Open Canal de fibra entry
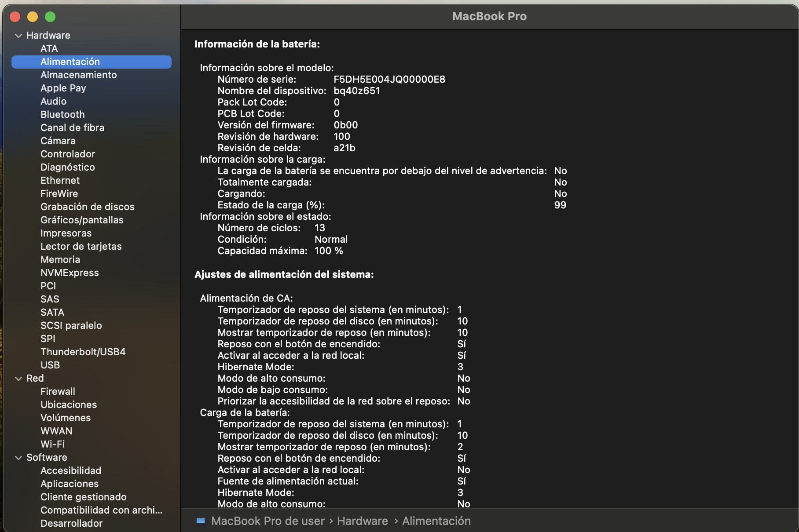 73,128
